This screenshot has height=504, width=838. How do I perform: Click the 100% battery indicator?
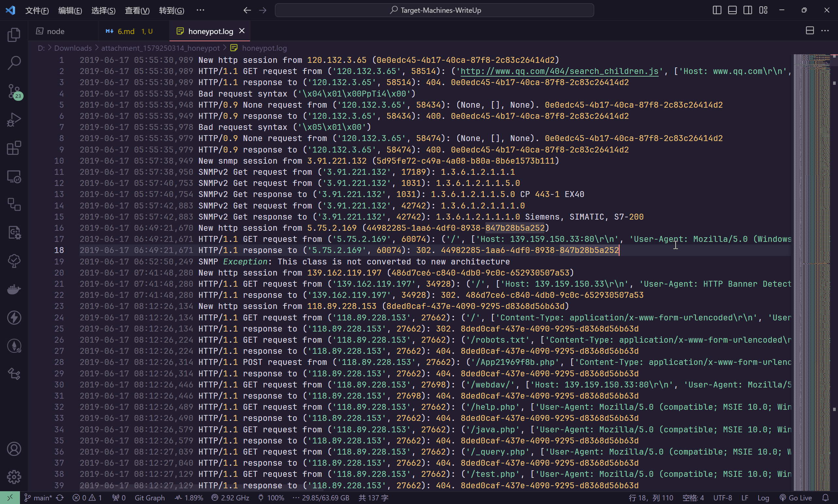(x=271, y=497)
